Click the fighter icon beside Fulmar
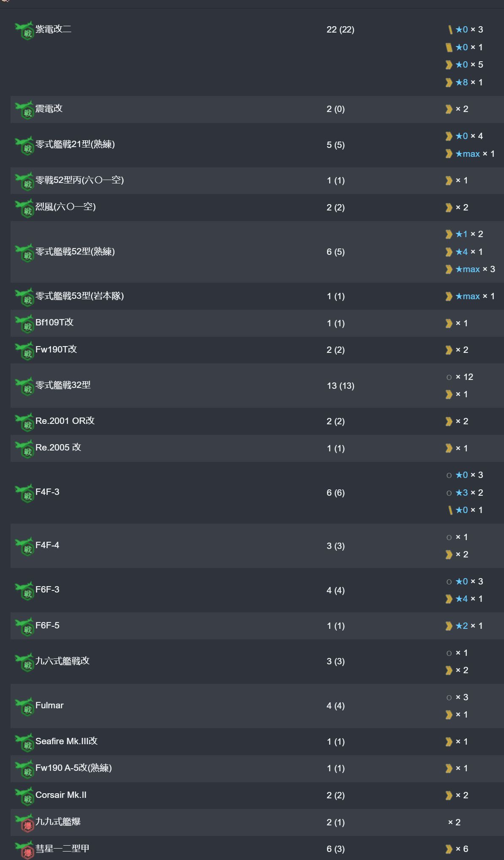 [25, 707]
